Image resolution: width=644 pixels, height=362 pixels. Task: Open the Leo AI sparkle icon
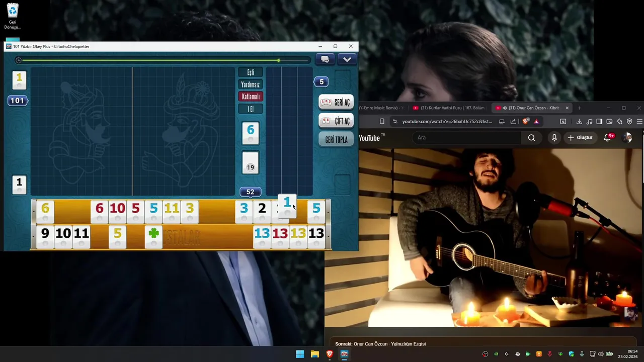point(619,121)
